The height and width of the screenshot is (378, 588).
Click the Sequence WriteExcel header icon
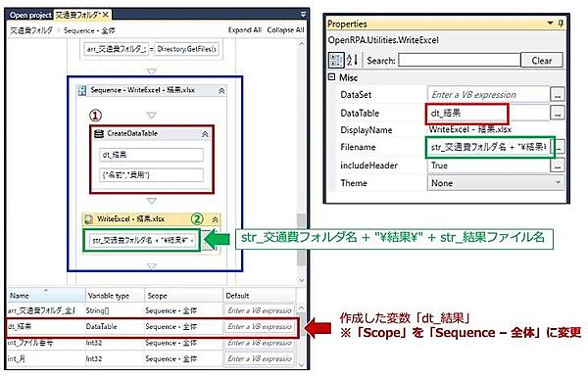click(82, 91)
